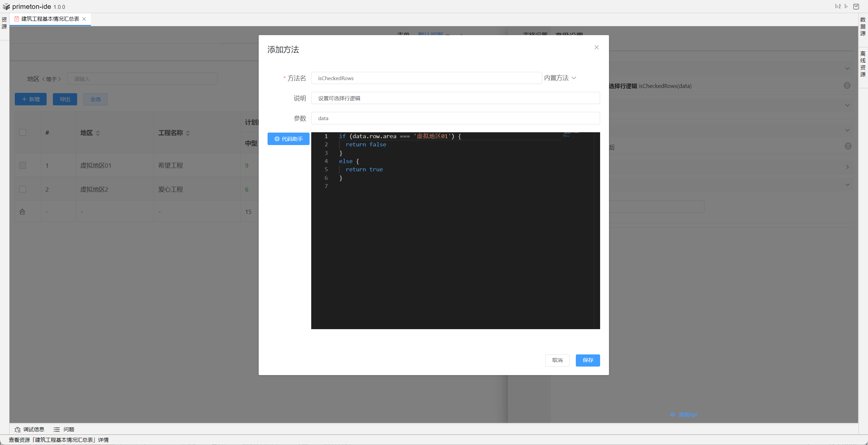868x445 pixels.
Task: Click the 取消 button
Action: (x=557, y=360)
